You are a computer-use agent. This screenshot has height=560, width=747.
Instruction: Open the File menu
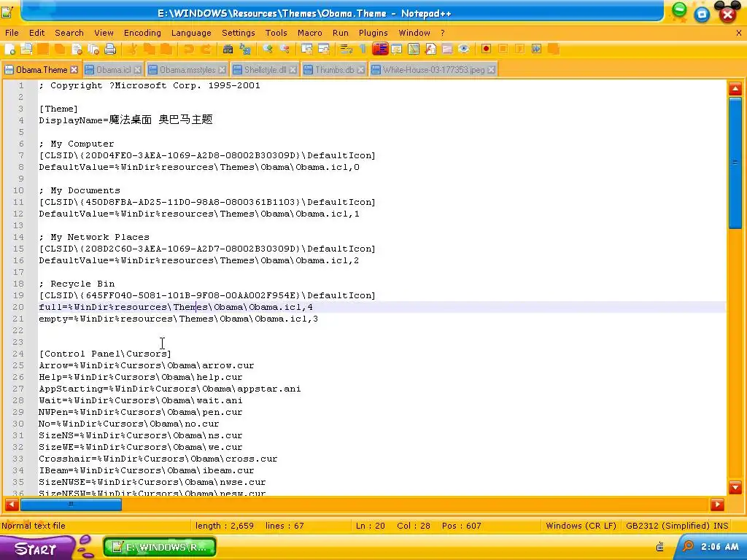point(12,33)
